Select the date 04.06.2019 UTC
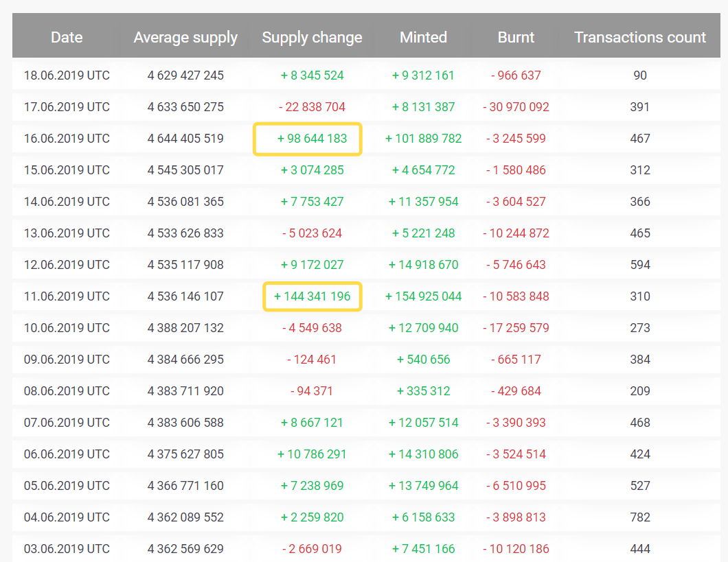The width and height of the screenshot is (728, 562). 67,517
